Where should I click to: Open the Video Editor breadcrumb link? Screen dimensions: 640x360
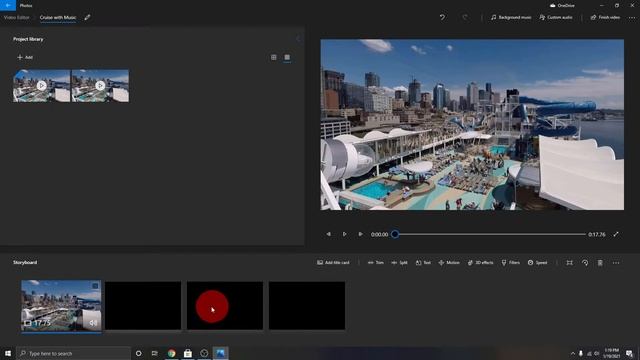[17, 18]
